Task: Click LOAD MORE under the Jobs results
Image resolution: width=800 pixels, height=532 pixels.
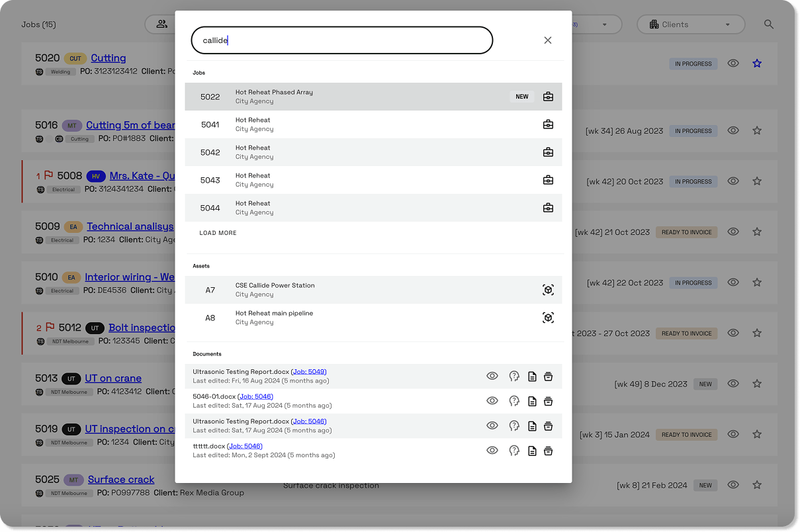Action: coord(218,232)
